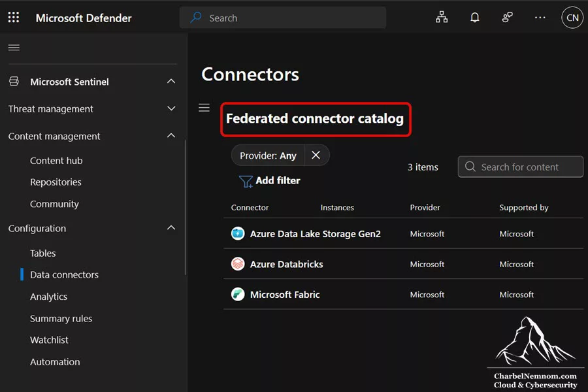Open the feedback people icon in header
The image size is (588, 392).
[507, 17]
